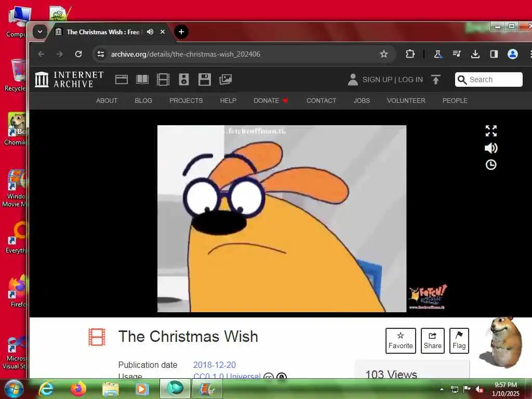Open the Audio speaker icon
532x399 pixels.
184,79
